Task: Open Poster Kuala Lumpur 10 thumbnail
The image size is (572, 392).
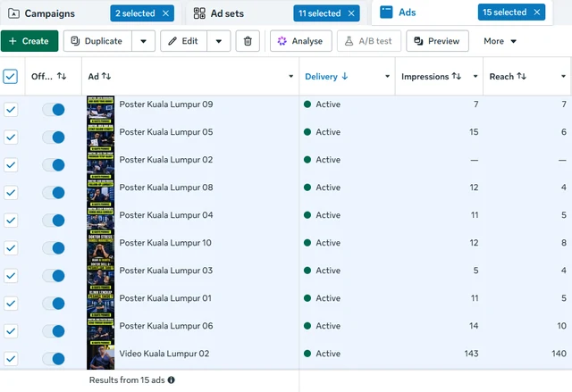Action: click(x=100, y=247)
